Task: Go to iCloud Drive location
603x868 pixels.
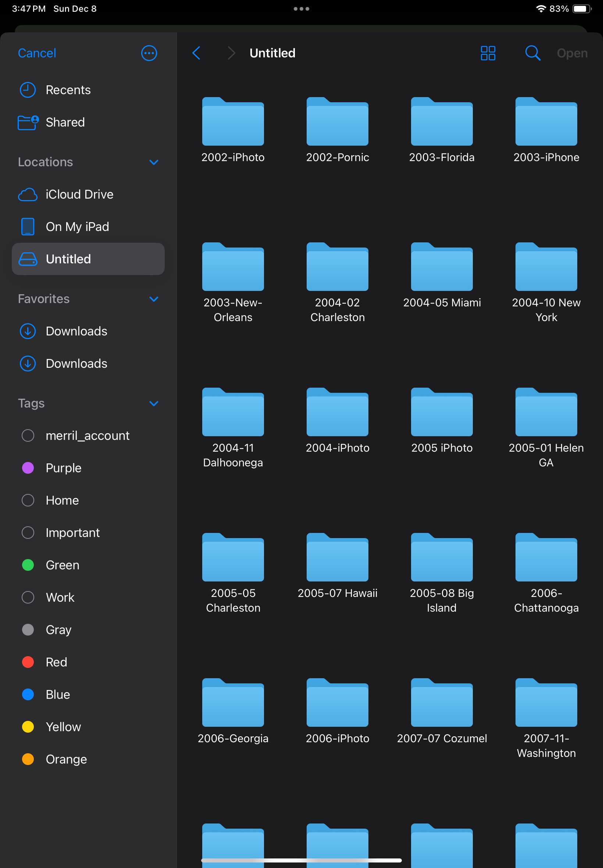Action: [x=79, y=194]
